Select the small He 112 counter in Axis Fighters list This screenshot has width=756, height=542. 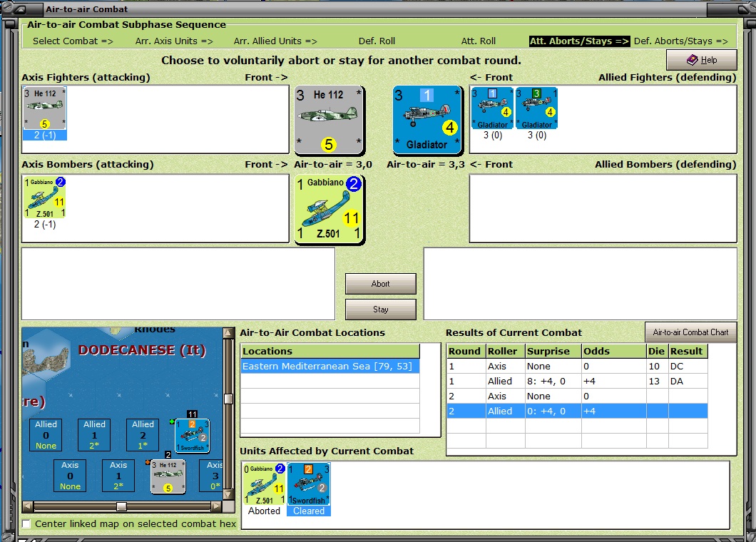click(45, 109)
